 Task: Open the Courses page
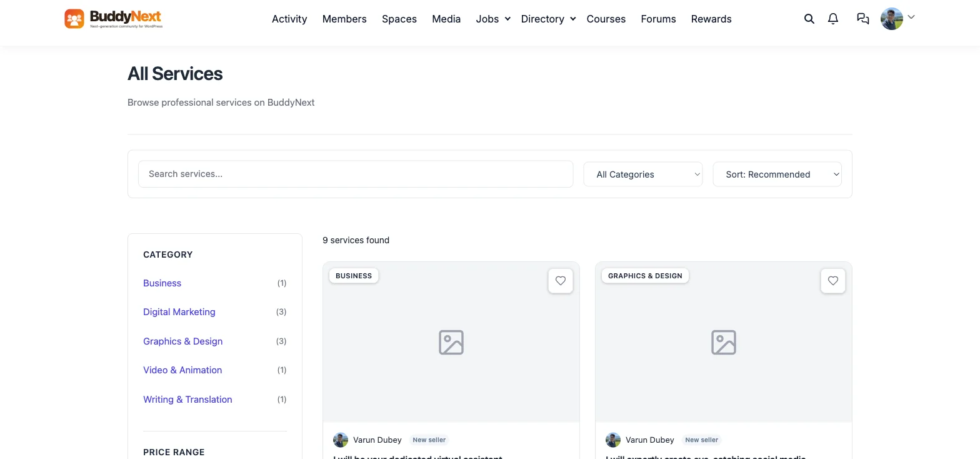[606, 19]
